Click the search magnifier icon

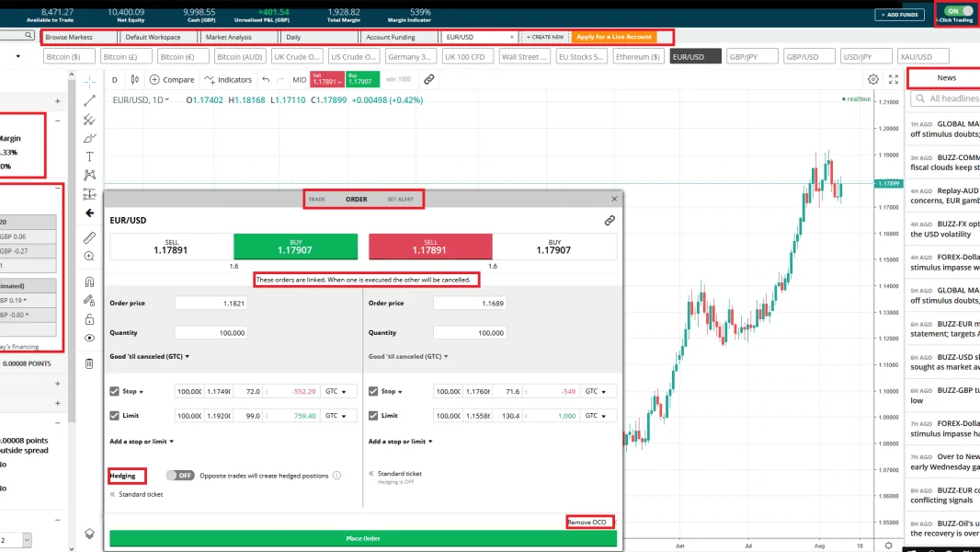click(28, 35)
